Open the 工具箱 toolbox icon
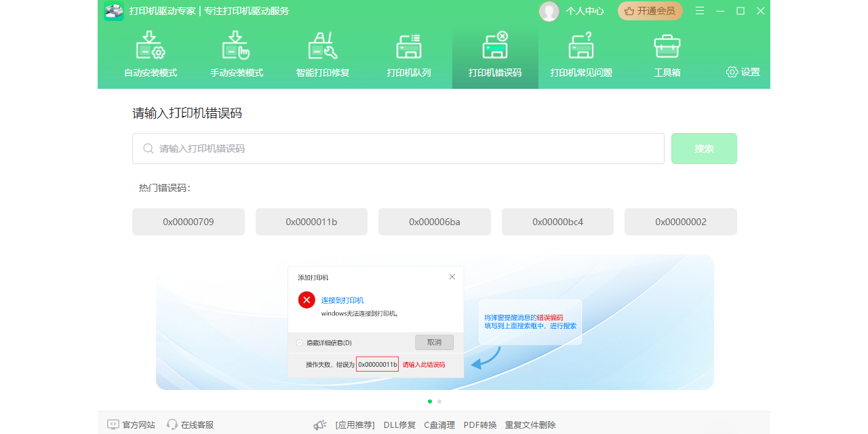 tap(667, 46)
